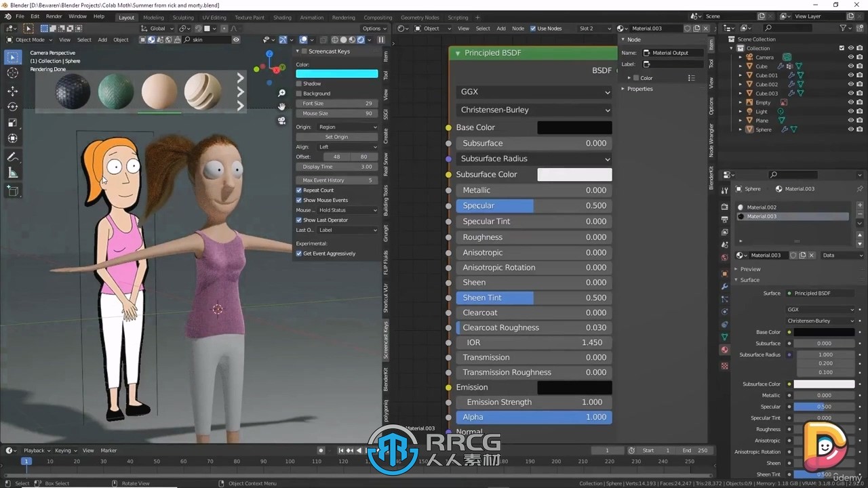Screen dimensions: 868x488
Task: Open the Render menu in the top bar
Action: [x=54, y=16]
